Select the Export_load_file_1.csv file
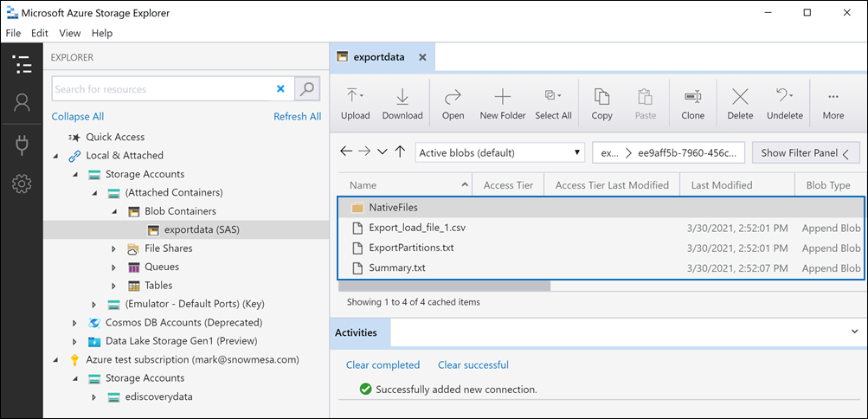This screenshot has width=868, height=419. 405,227
